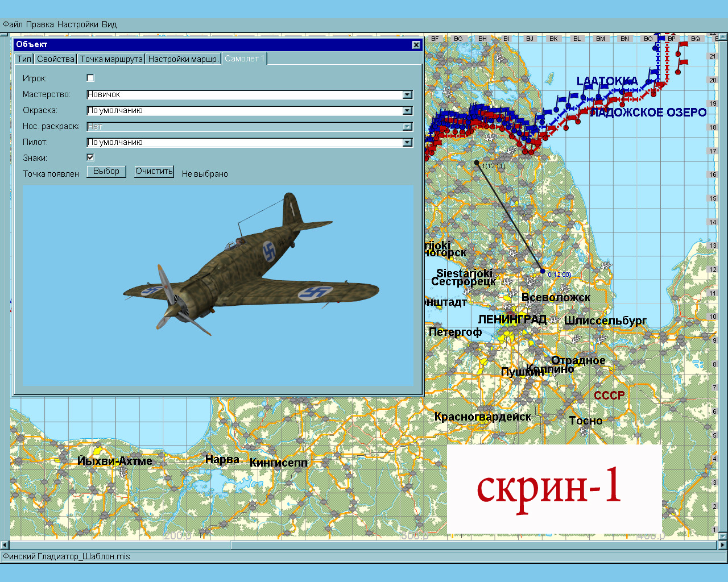The height and width of the screenshot is (582, 728).
Task: Select waypoint 1 (12:11) marker on map
Action: coord(477,163)
